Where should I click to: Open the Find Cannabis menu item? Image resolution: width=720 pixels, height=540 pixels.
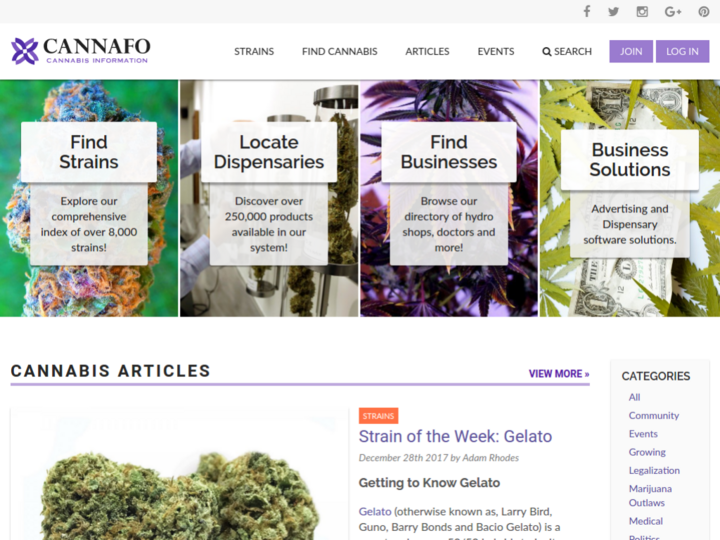pos(339,51)
